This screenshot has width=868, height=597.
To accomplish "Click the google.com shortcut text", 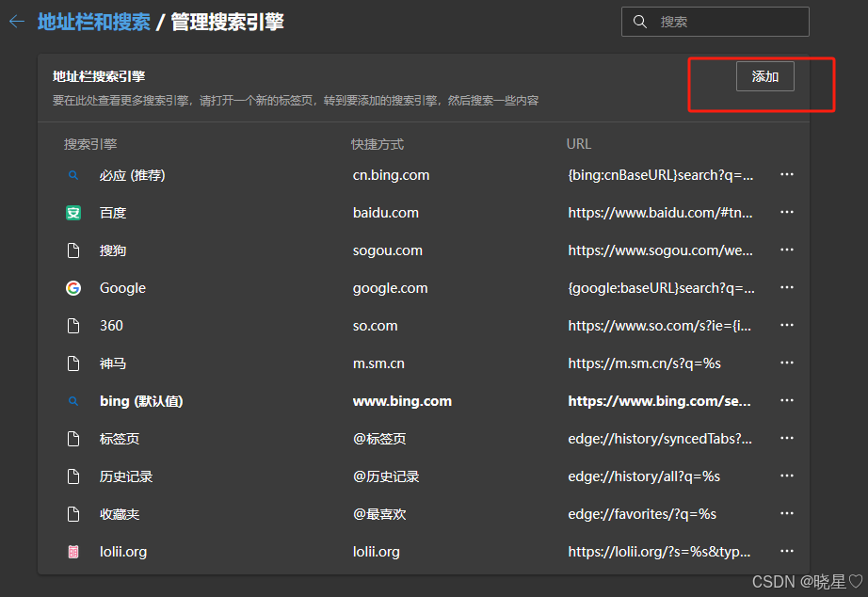I will coord(391,288).
